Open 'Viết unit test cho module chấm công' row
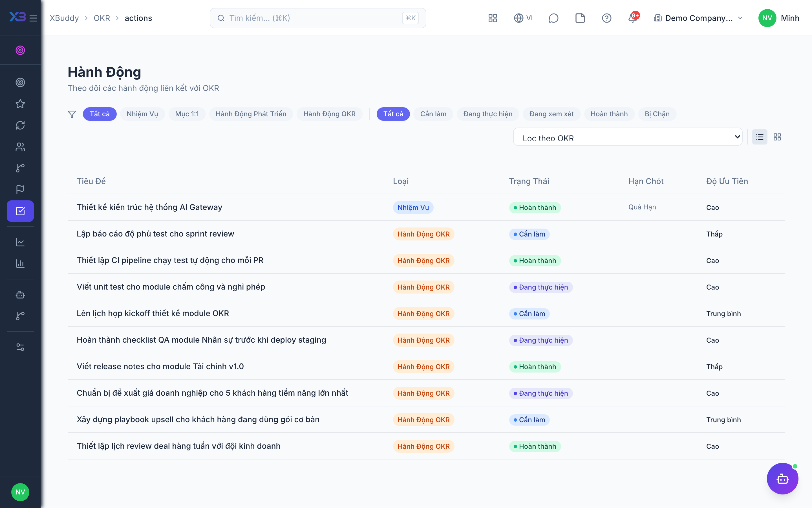Screen dimensions: 812x508 [x=426, y=287]
